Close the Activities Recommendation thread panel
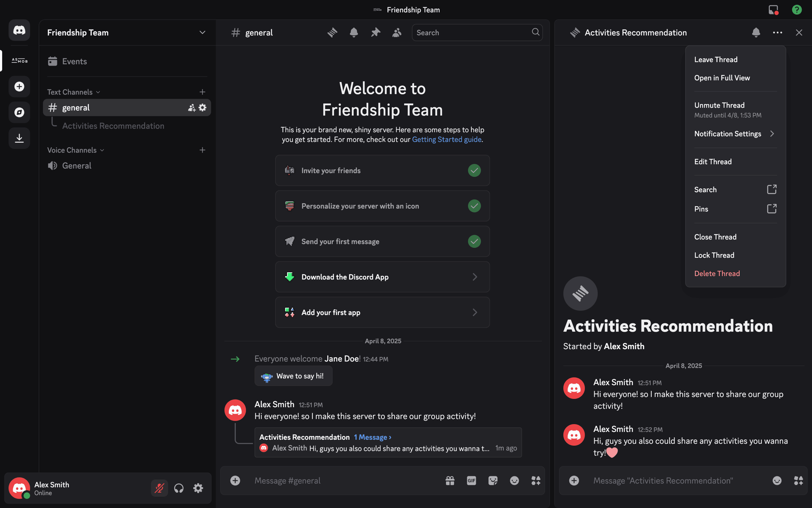Viewport: 812px width, 508px height. coord(799,33)
